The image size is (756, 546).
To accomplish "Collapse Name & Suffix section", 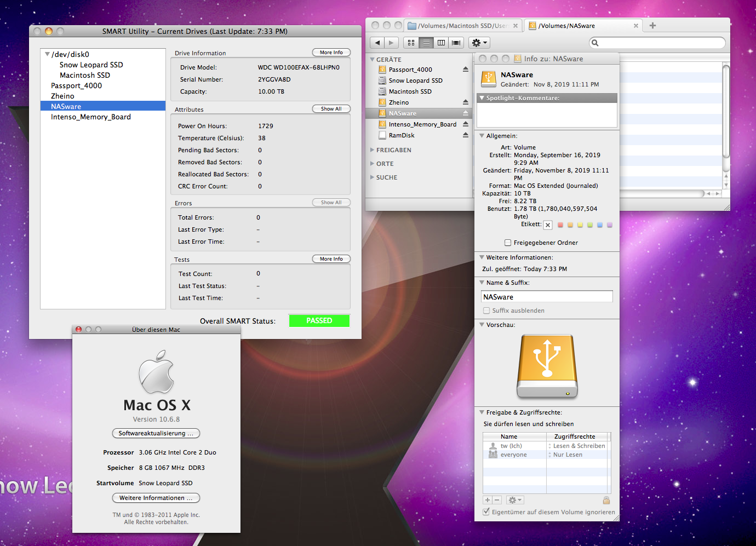I will 482,283.
